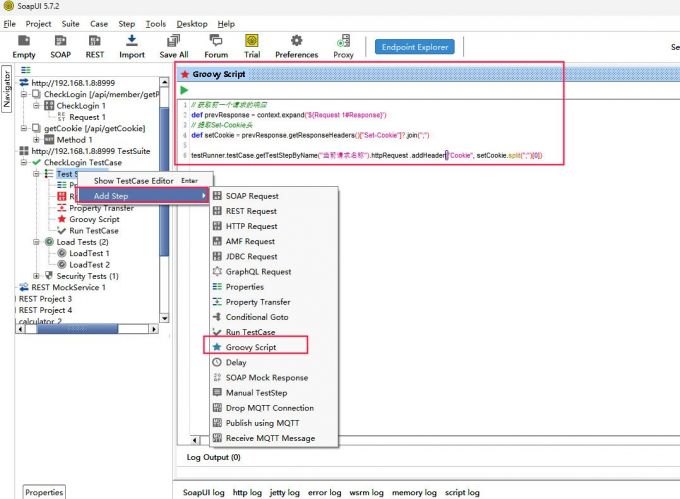Open the Endpoint Explorer button

[415, 47]
